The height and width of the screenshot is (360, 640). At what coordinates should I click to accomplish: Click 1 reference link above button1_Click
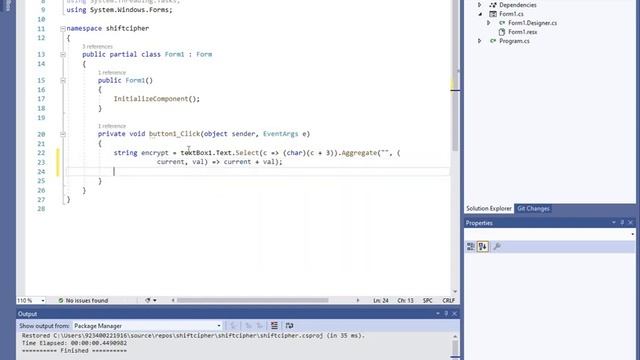coord(112,126)
